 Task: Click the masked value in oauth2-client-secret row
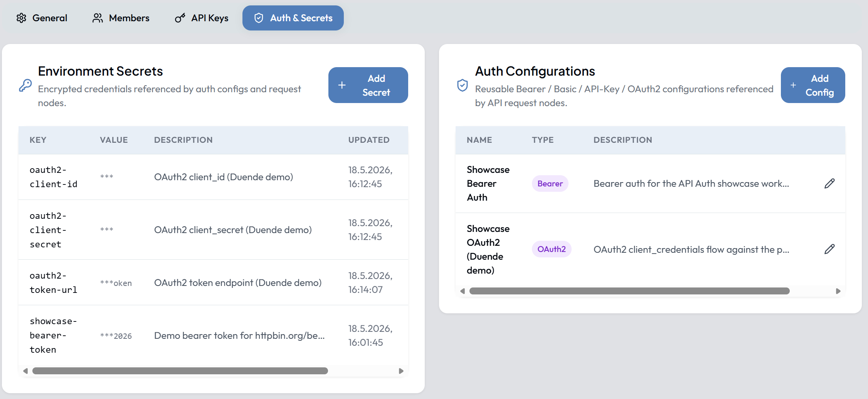pos(107,230)
